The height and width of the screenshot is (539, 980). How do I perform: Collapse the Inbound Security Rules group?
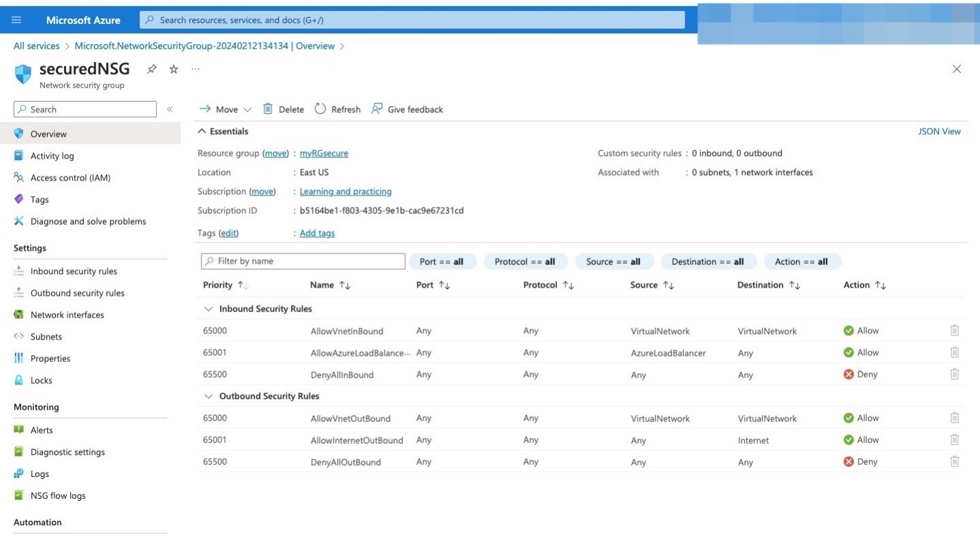(209, 309)
